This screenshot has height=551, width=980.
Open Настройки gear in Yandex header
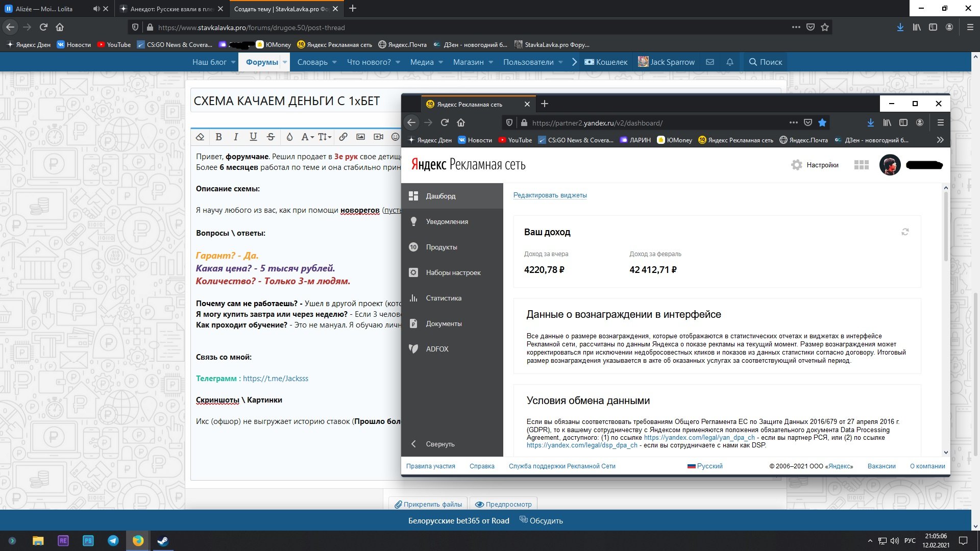click(815, 165)
